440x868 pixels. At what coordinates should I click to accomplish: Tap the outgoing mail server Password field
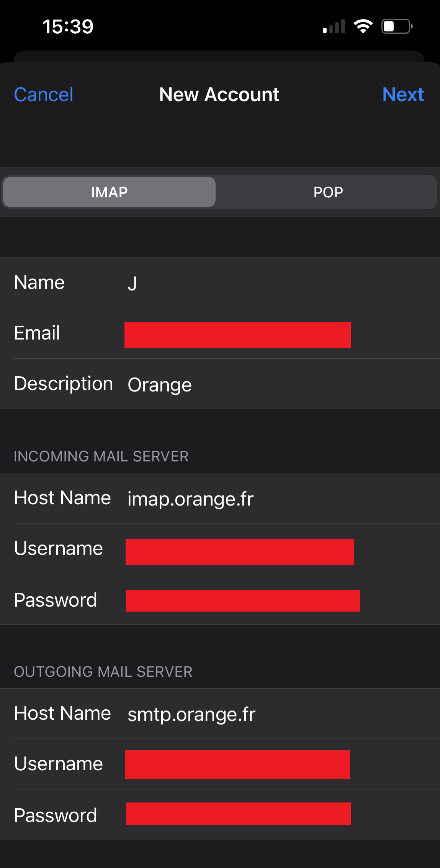(x=238, y=814)
